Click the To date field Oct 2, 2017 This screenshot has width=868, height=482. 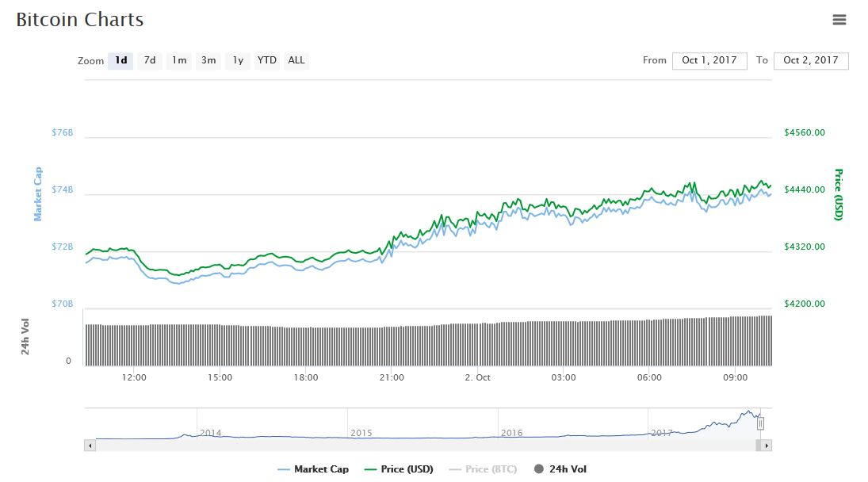[811, 61]
